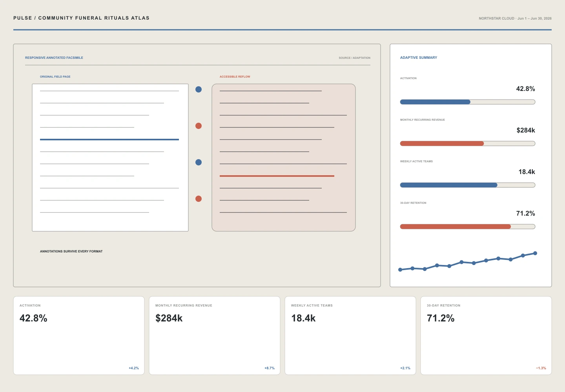
Task: Click the upper red annotation dot
Action: tap(199, 126)
